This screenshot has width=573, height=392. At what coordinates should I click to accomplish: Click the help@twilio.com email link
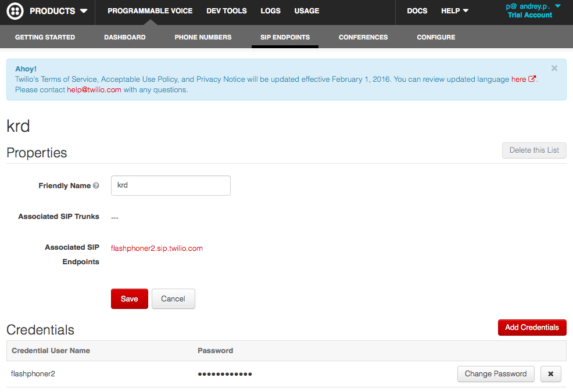(94, 90)
